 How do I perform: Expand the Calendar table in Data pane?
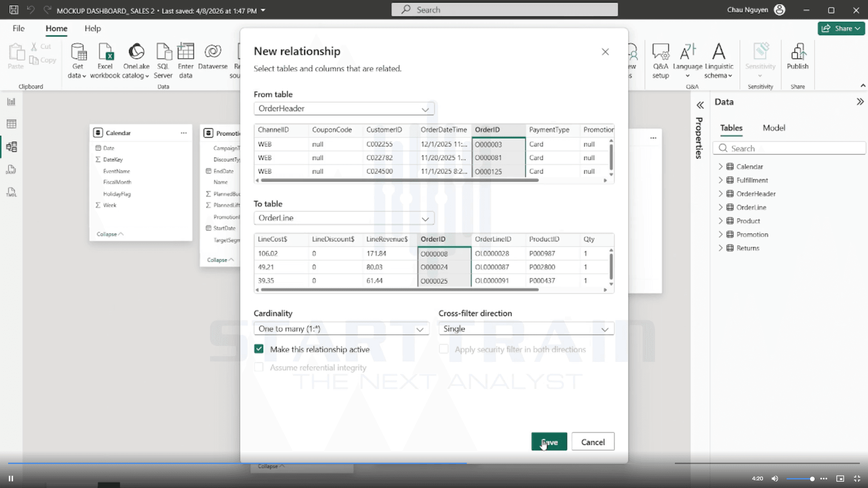point(721,167)
